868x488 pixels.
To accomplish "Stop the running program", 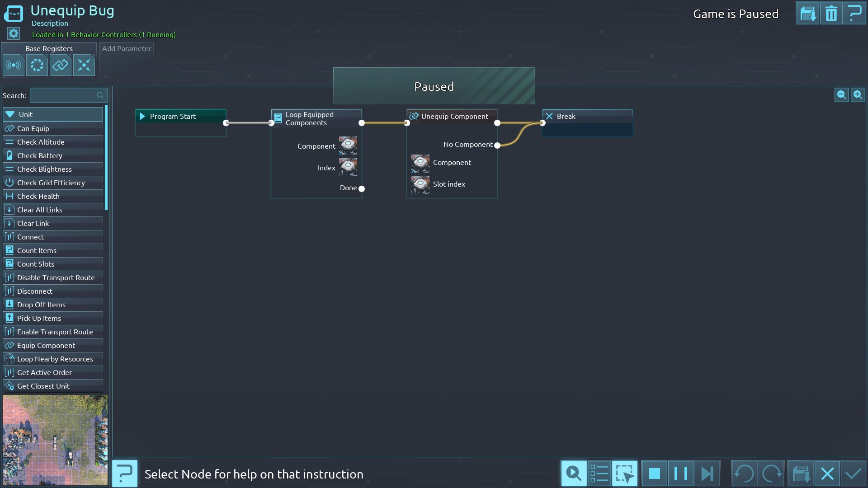I will (x=654, y=474).
